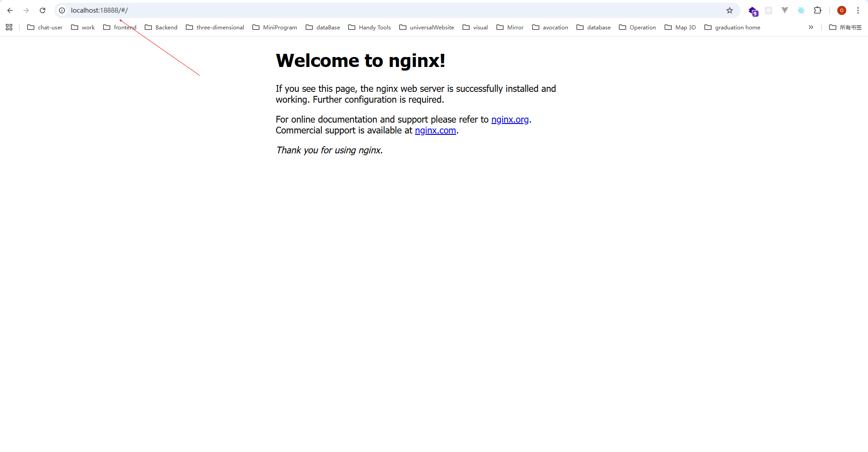The width and height of the screenshot is (868, 452).
Task: Open the Map 3D bookmark folder
Action: (680, 27)
